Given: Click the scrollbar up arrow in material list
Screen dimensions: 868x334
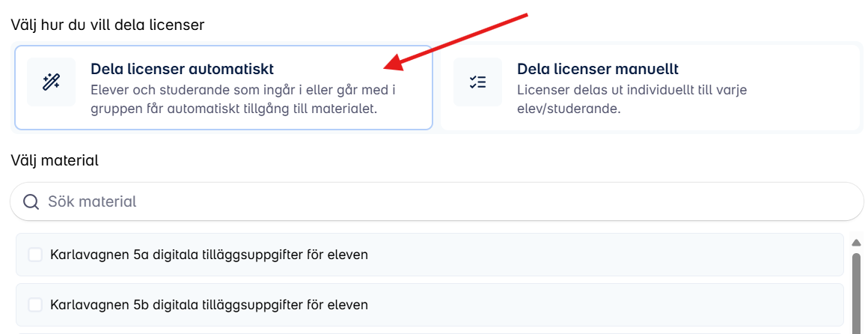Looking at the screenshot, I should (856, 242).
